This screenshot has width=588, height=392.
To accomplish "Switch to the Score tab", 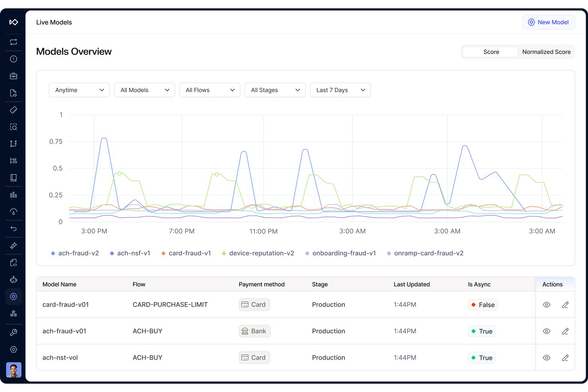I will coord(491,52).
